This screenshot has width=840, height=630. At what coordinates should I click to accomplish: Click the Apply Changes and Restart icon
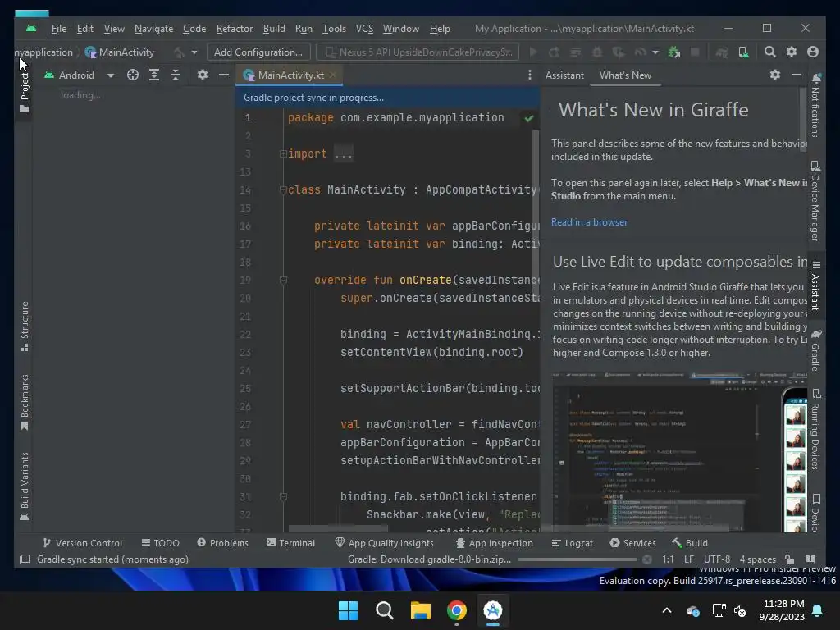[x=554, y=52]
